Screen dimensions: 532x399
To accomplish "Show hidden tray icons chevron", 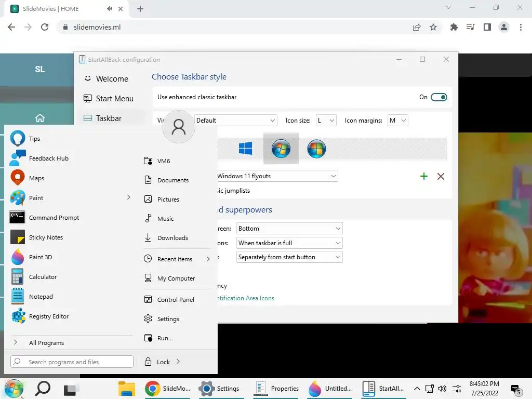I will pyautogui.click(x=417, y=389).
